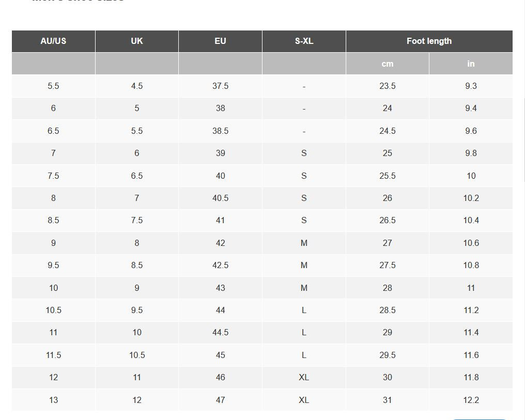This screenshot has width=525, height=420.
Task: Click the 40.5 EU size cell
Action: point(220,198)
